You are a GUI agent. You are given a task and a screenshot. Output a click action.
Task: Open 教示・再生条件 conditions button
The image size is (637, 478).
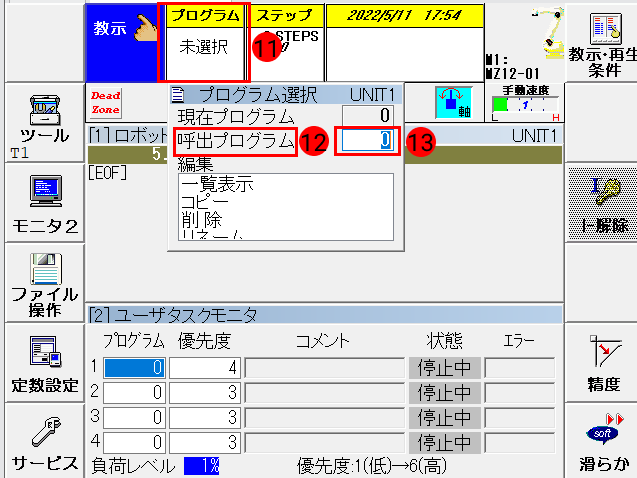pyautogui.click(x=602, y=43)
